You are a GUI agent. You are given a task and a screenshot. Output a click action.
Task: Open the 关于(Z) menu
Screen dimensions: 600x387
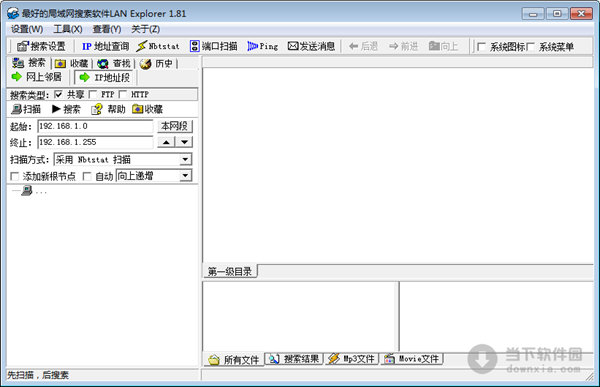(145, 29)
